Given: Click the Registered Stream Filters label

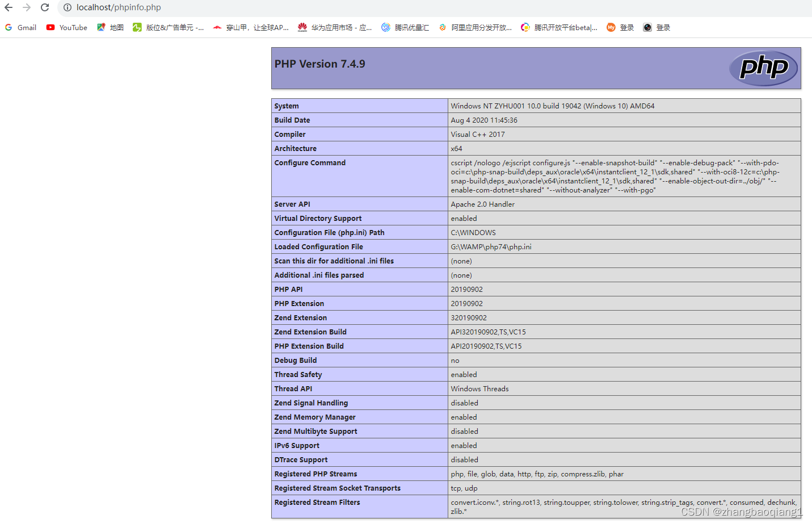Looking at the screenshot, I should click(317, 503).
